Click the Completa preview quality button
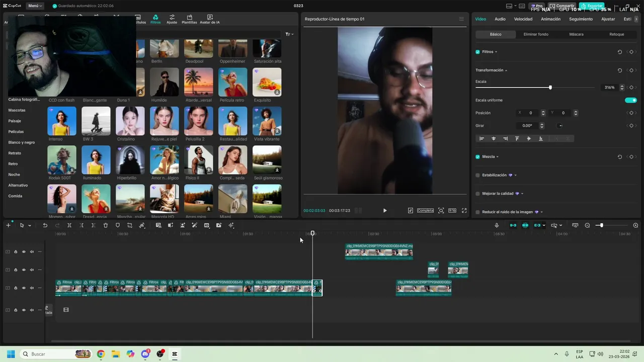This screenshot has width=644, height=362. [x=425, y=211]
